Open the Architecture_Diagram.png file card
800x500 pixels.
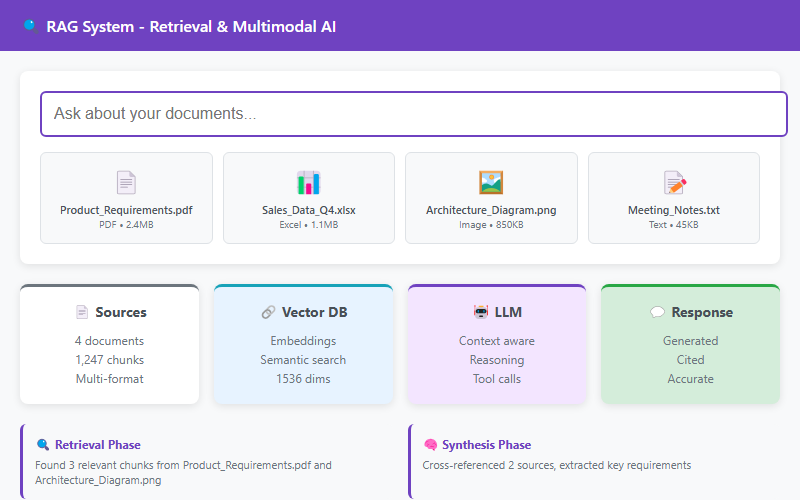click(x=491, y=198)
